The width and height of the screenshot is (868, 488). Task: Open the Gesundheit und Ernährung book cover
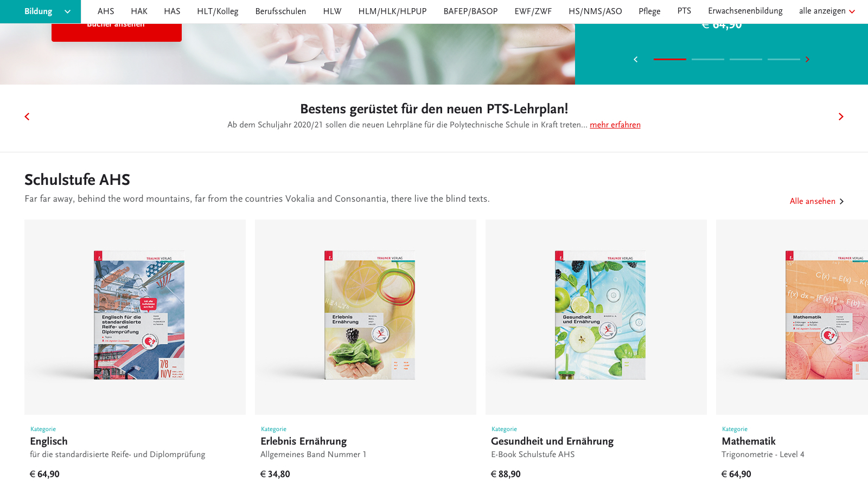tap(600, 315)
